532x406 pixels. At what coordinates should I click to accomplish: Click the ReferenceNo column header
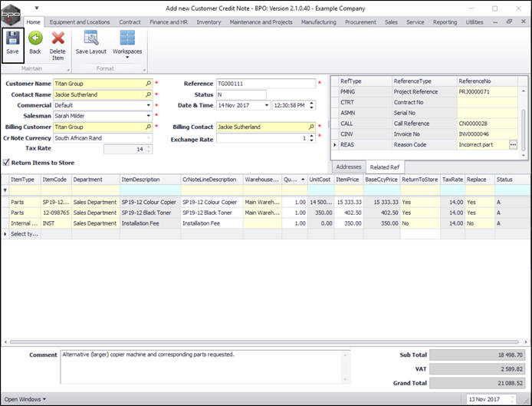coord(488,81)
